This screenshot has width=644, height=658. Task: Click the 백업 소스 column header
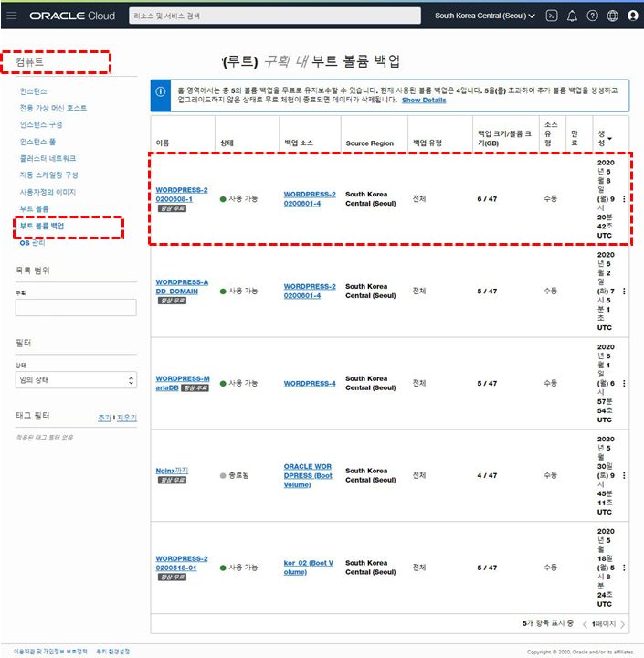point(299,143)
